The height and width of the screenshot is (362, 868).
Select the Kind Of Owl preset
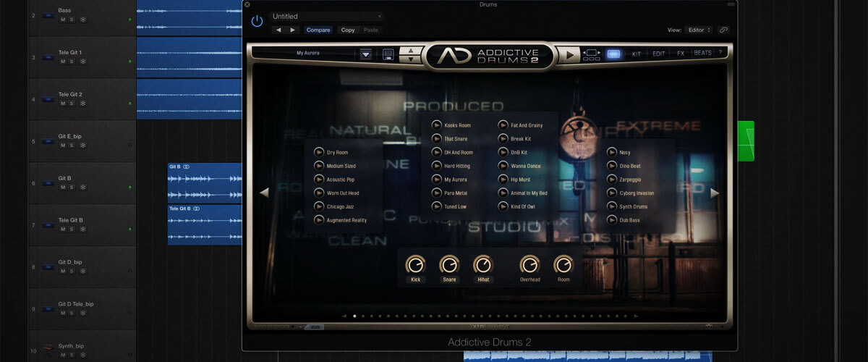[x=523, y=207]
